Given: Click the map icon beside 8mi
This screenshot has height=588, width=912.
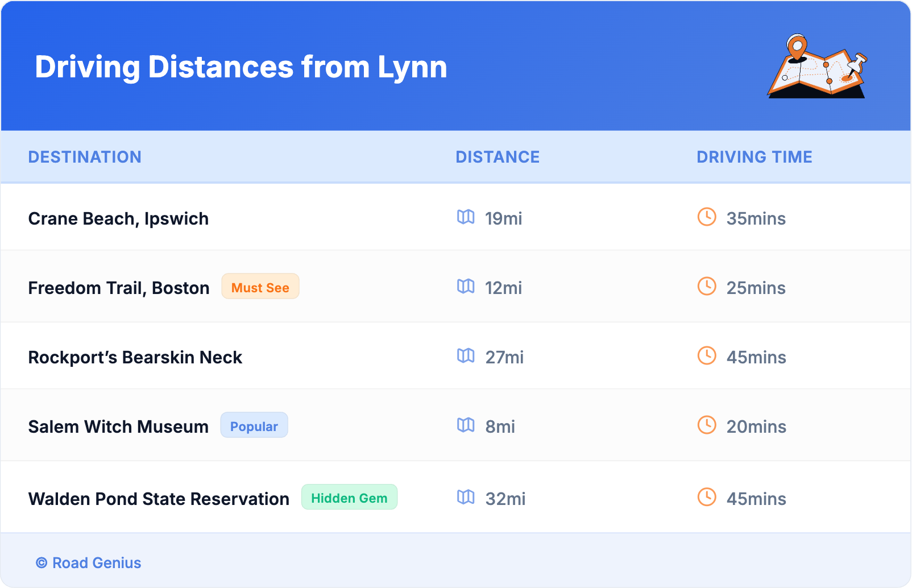Looking at the screenshot, I should [x=466, y=425].
